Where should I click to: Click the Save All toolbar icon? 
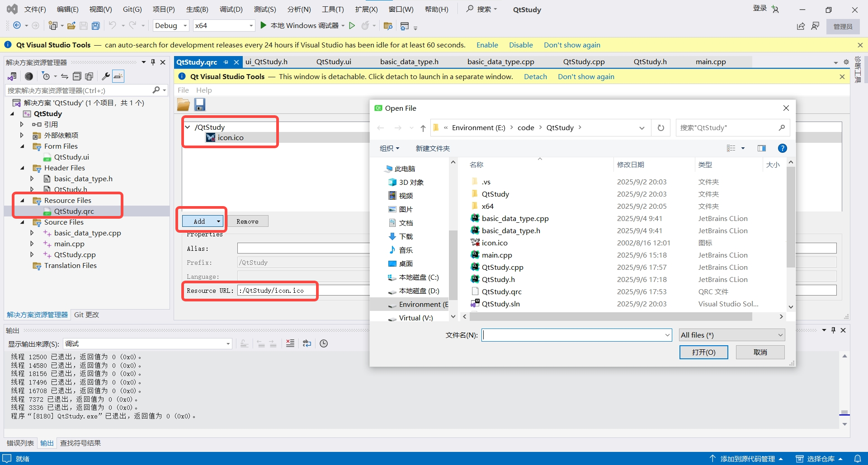pos(95,26)
